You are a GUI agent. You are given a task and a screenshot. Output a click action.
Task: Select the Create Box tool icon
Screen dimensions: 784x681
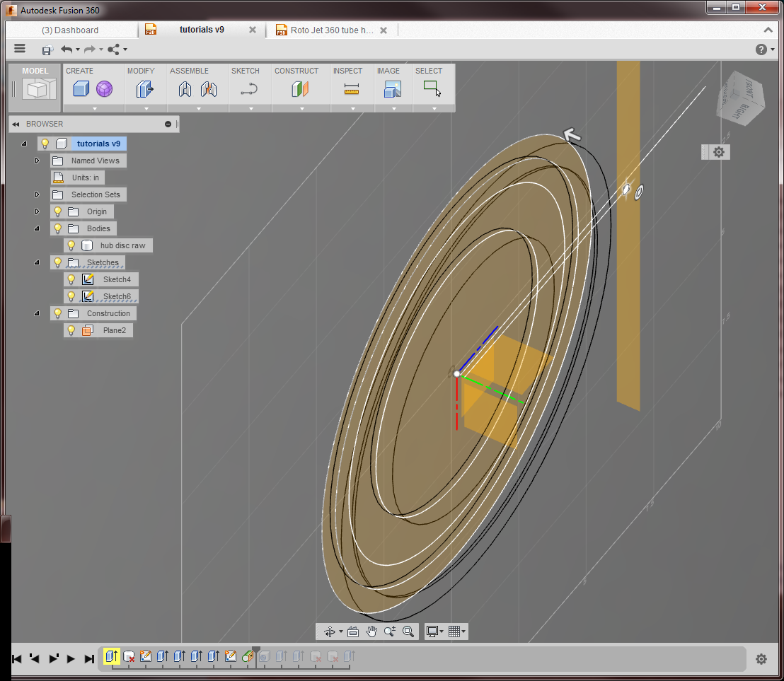pyautogui.click(x=81, y=89)
